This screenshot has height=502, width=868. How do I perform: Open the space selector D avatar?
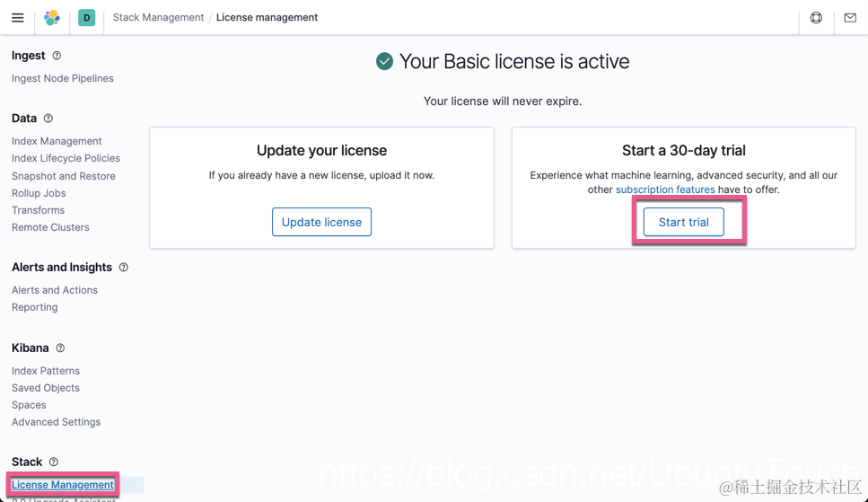point(86,18)
